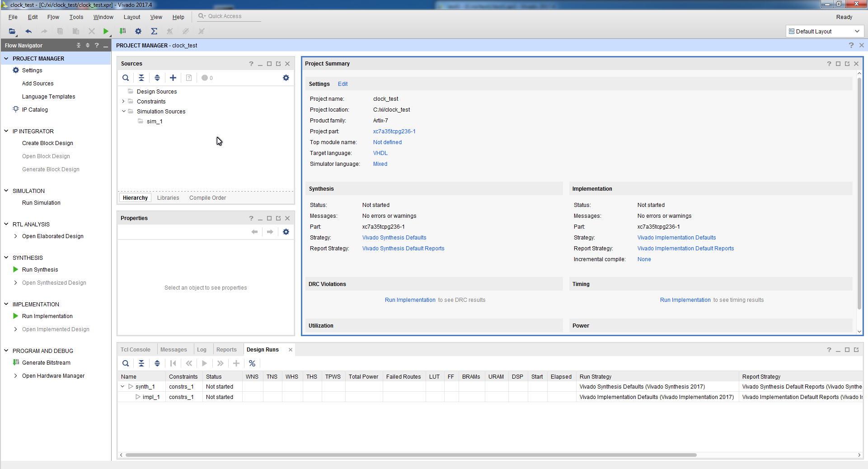Click Not defined top module link

(387, 142)
